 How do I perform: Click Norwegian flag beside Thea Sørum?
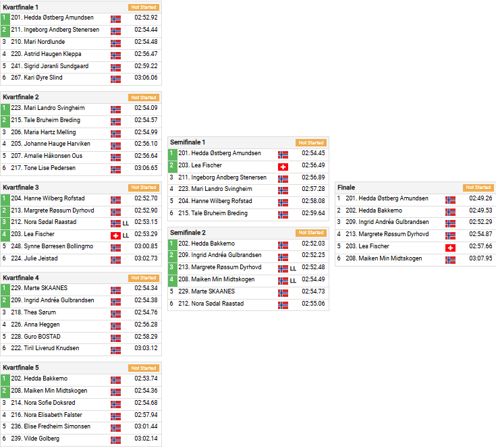pos(115,313)
